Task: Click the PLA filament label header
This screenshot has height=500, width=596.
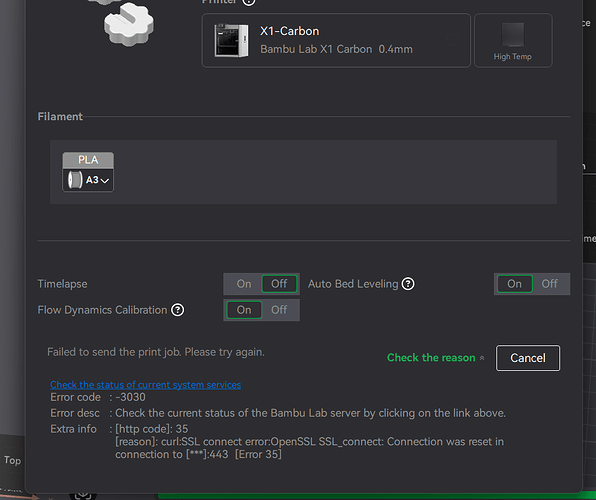Action: (x=88, y=160)
